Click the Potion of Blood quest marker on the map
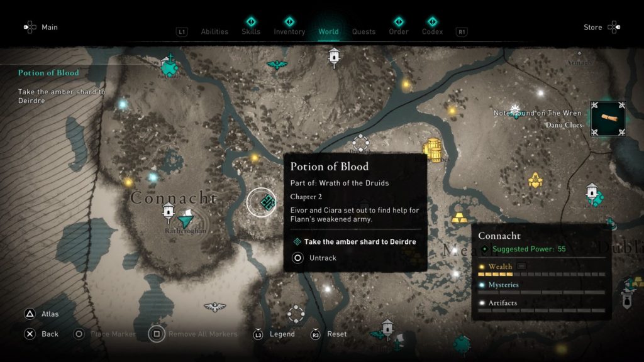644x362 pixels. pyautogui.click(x=268, y=202)
